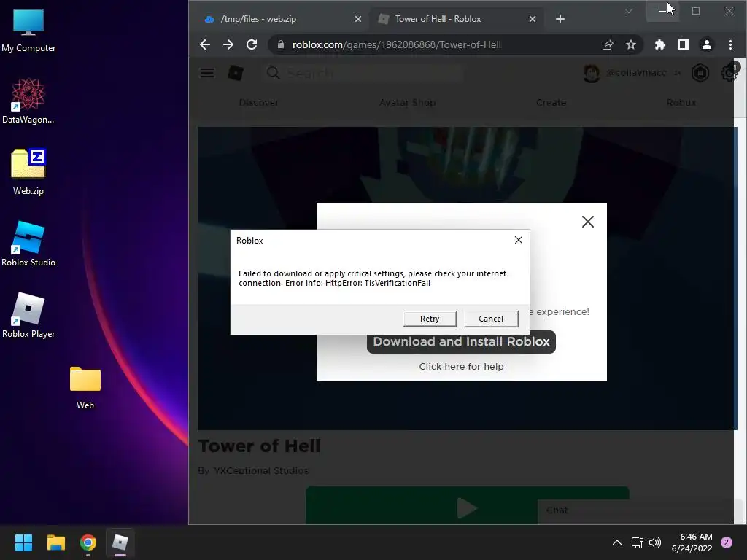Click Roblox icon in taskbar
This screenshot has width=747, height=560.
pos(120,542)
